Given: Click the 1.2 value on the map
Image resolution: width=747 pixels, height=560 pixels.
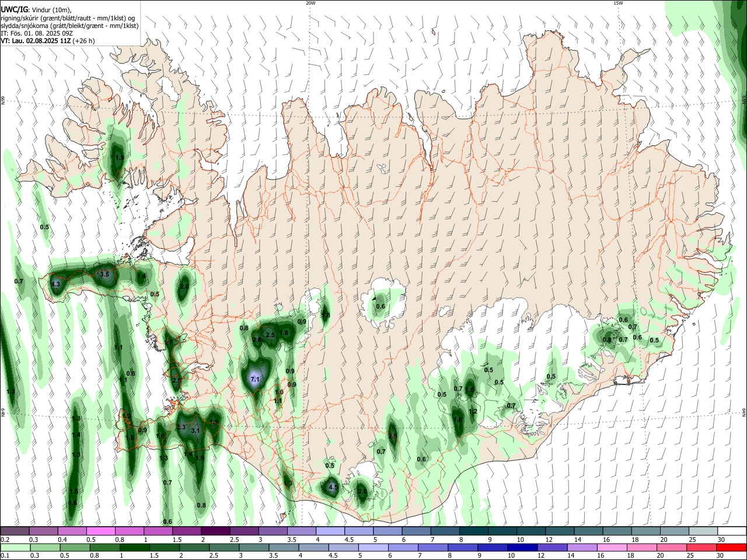Looking at the screenshot, I should tap(473, 412).
